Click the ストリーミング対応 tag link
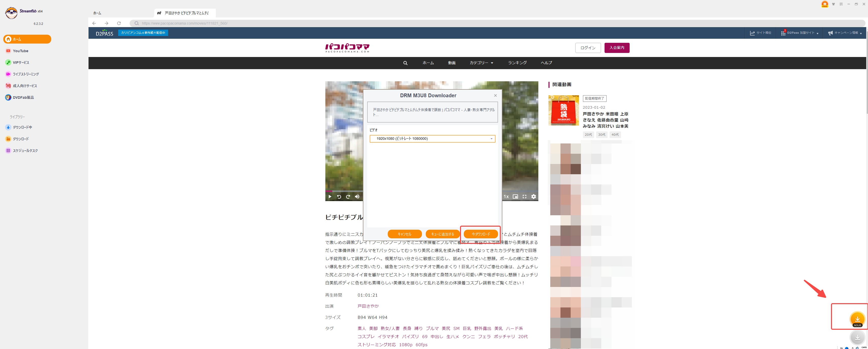 (376, 345)
